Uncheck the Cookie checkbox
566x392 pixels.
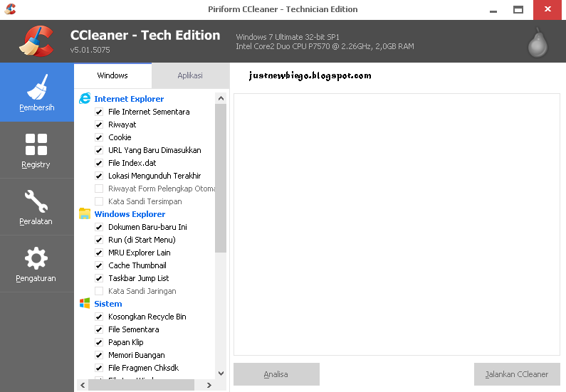[99, 137]
